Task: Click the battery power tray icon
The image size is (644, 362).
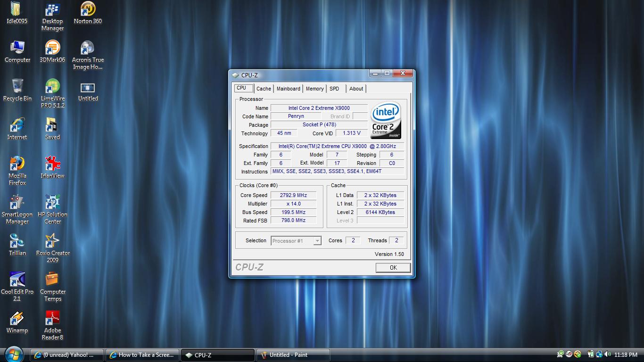Action: (590, 354)
